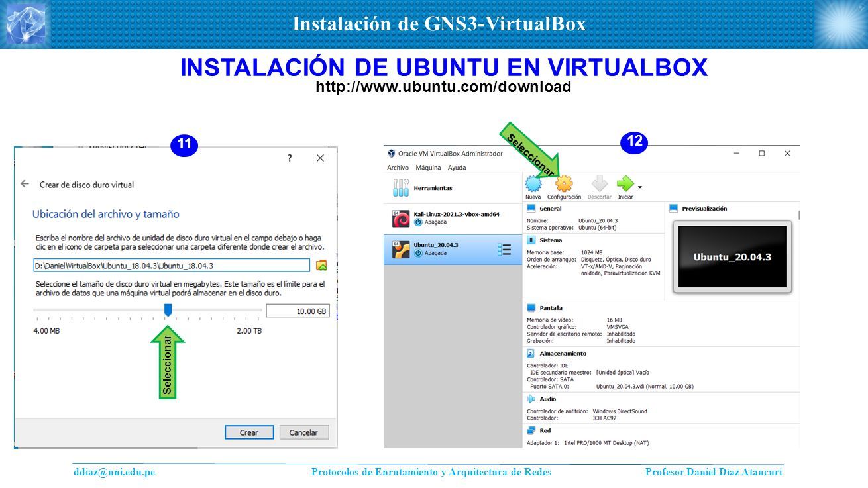Open the Máquina menu
Screen dimensions: 868x488
pos(428,168)
